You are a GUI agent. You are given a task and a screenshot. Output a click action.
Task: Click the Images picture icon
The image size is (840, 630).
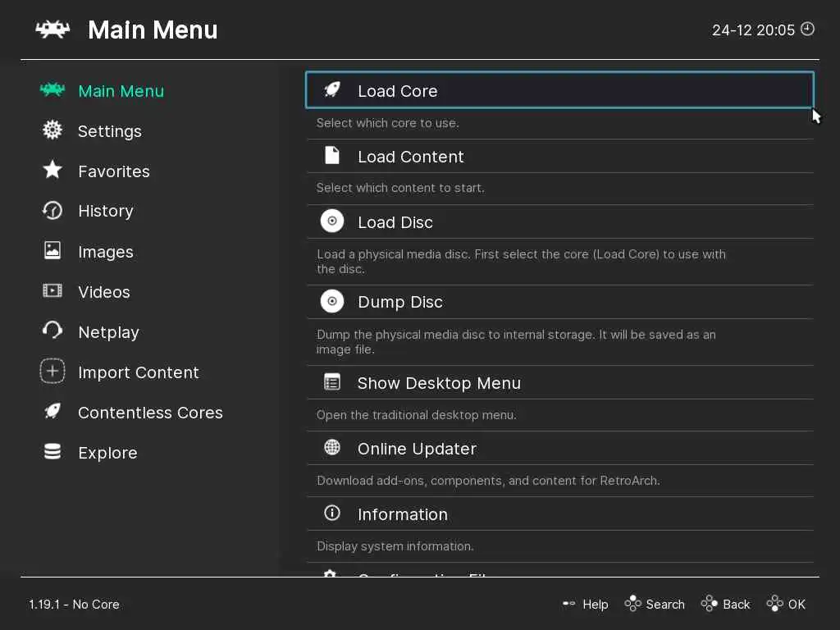tap(52, 250)
